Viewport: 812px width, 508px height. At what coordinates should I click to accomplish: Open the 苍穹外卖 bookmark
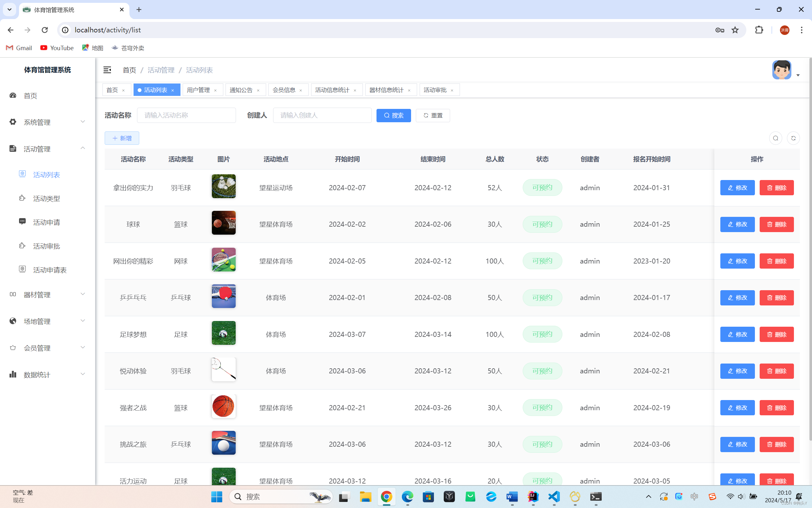click(128, 48)
